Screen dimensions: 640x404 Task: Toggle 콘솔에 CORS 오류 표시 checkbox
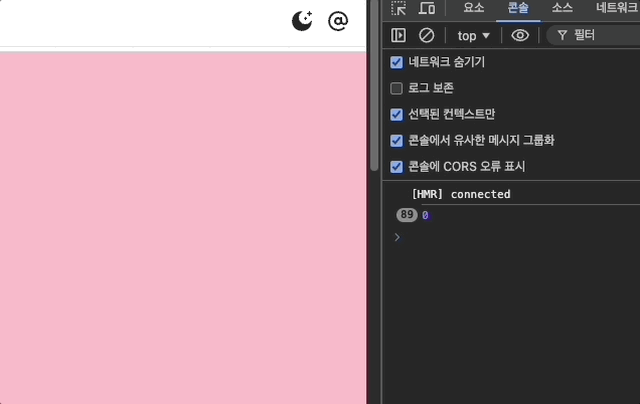pyautogui.click(x=397, y=166)
